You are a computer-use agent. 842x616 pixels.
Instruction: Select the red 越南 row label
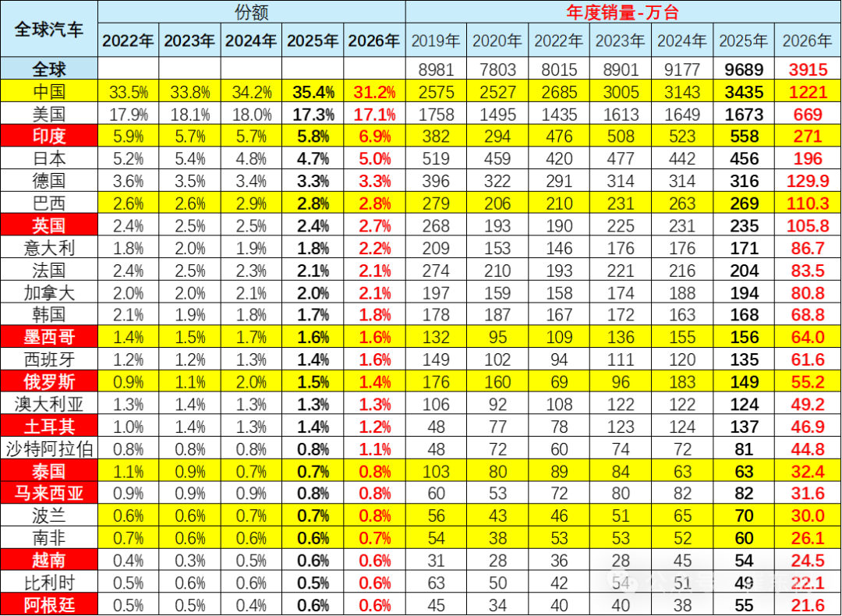coord(49,560)
